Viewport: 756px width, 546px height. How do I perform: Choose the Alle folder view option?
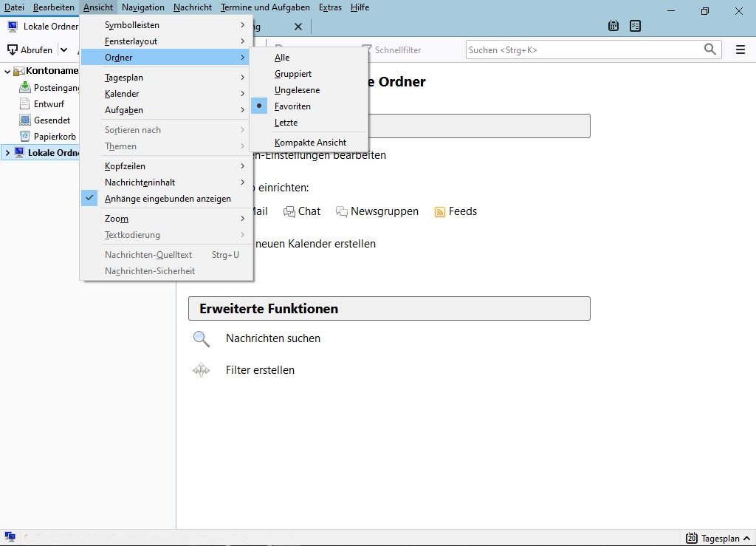[x=282, y=58]
